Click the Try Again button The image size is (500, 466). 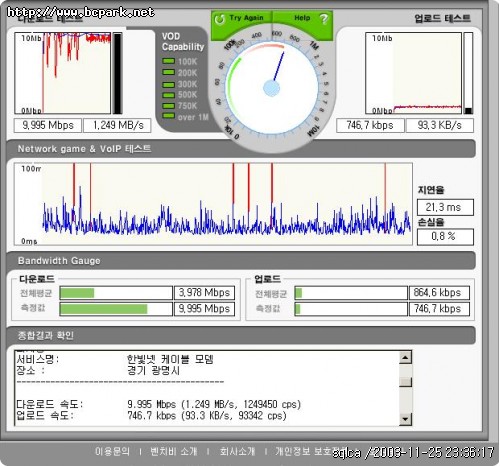click(242, 19)
